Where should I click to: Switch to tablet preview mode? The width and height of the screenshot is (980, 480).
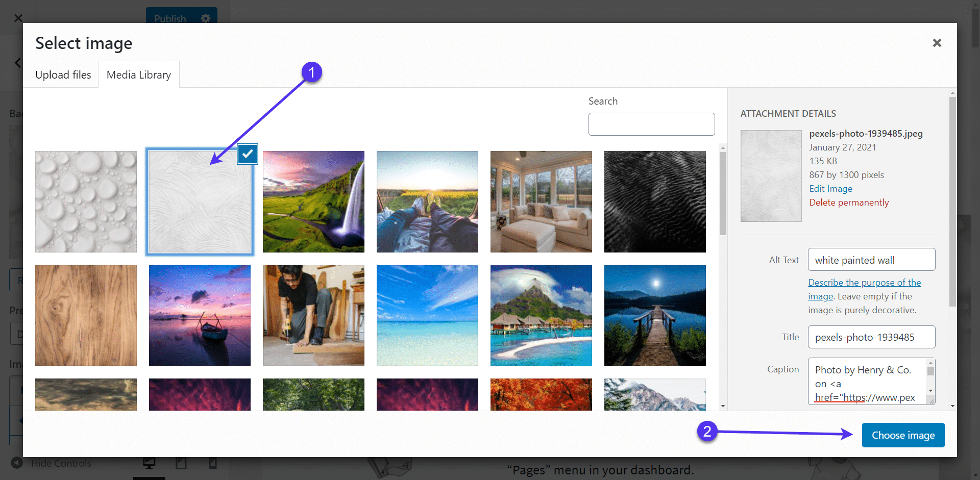click(181, 463)
